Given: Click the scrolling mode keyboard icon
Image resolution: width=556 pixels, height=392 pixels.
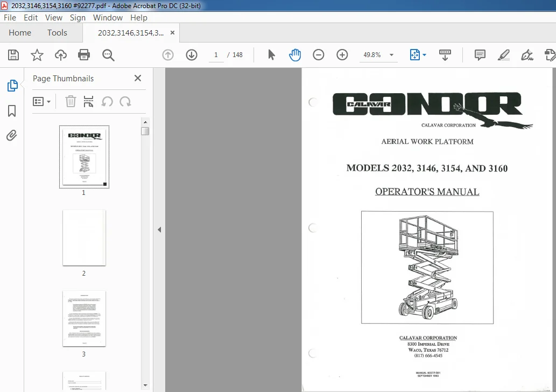Looking at the screenshot, I should pos(445,55).
